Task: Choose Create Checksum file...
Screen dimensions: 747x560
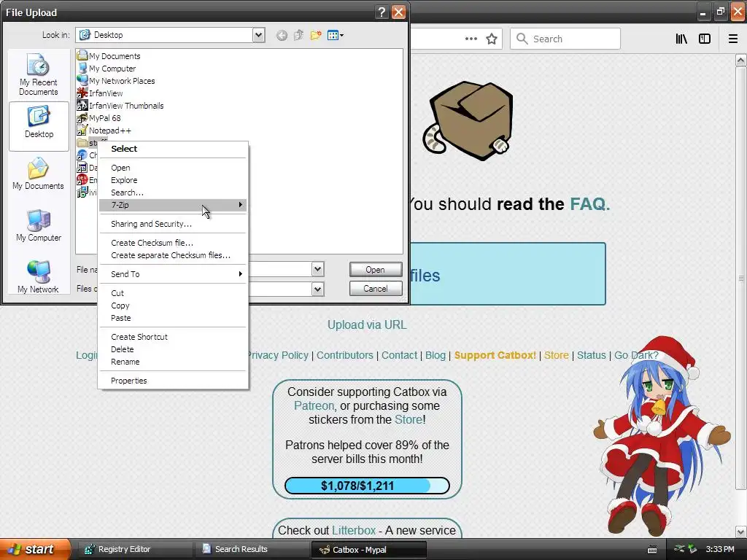Action: click(x=173, y=243)
